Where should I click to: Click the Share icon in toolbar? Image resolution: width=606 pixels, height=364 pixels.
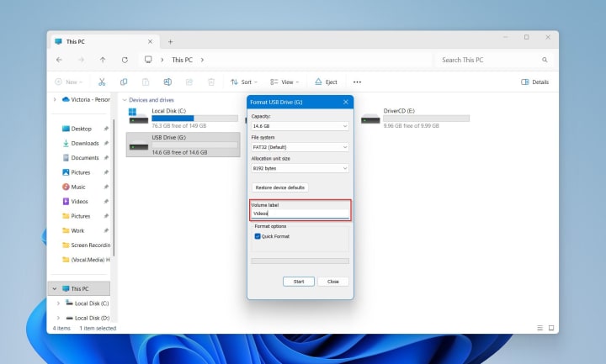[x=189, y=82]
